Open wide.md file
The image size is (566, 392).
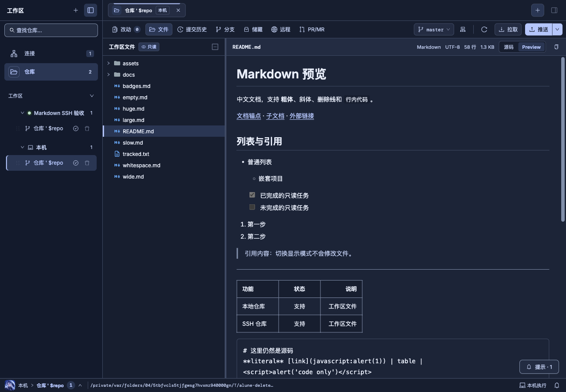164,176
